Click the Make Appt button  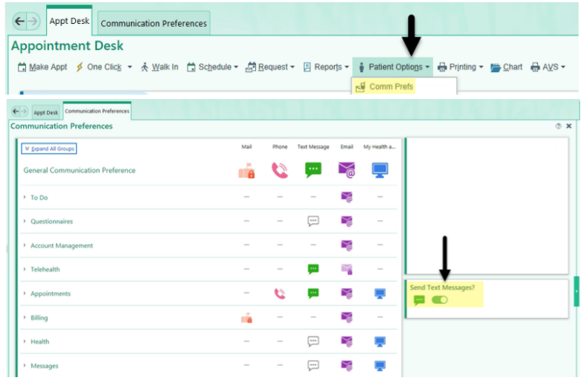coord(42,67)
